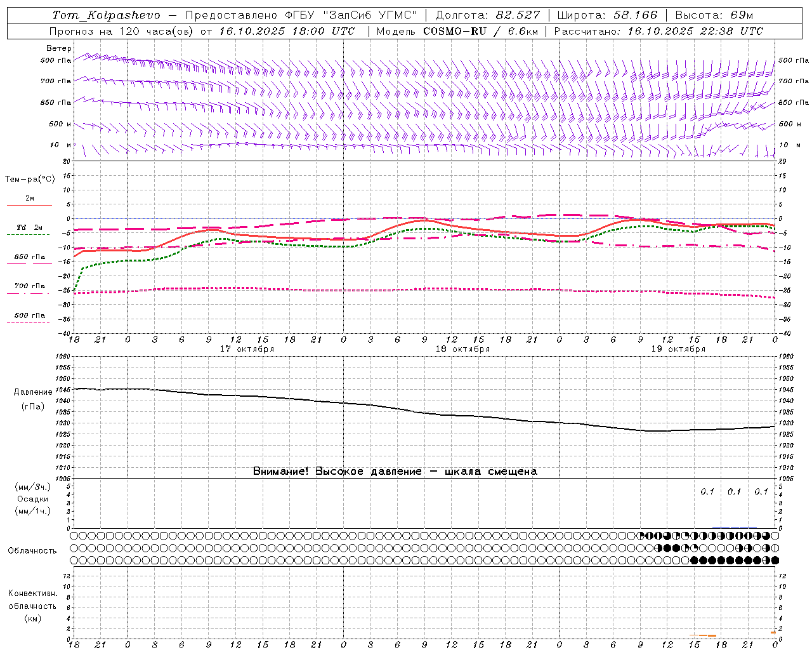Click '500 гПа' in the temperature legend

[29, 315]
